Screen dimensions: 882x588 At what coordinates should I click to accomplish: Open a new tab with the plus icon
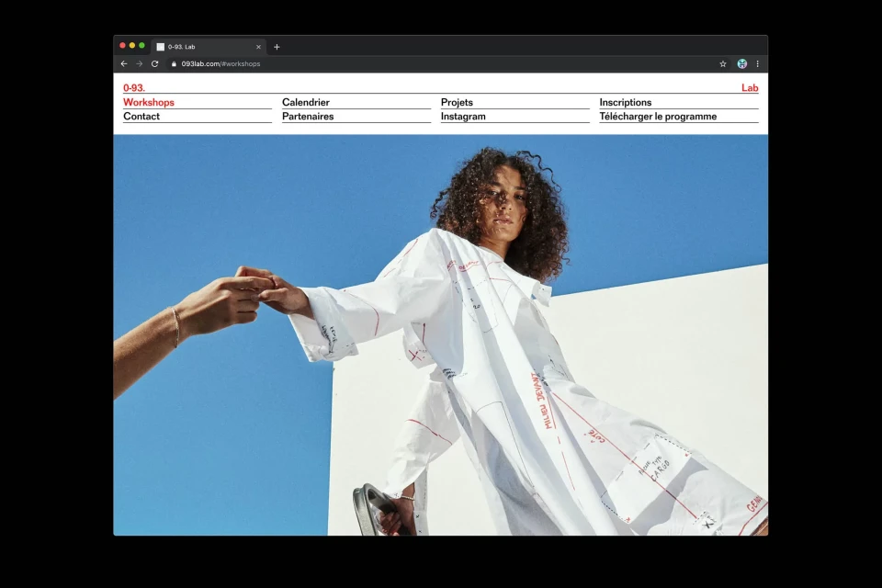pyautogui.click(x=277, y=45)
